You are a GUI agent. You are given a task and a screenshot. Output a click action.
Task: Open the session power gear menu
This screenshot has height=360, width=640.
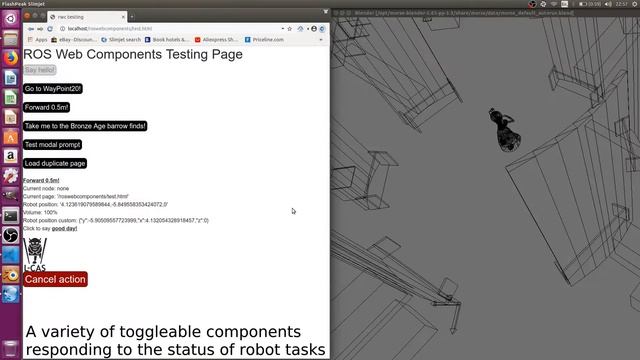[635, 4]
